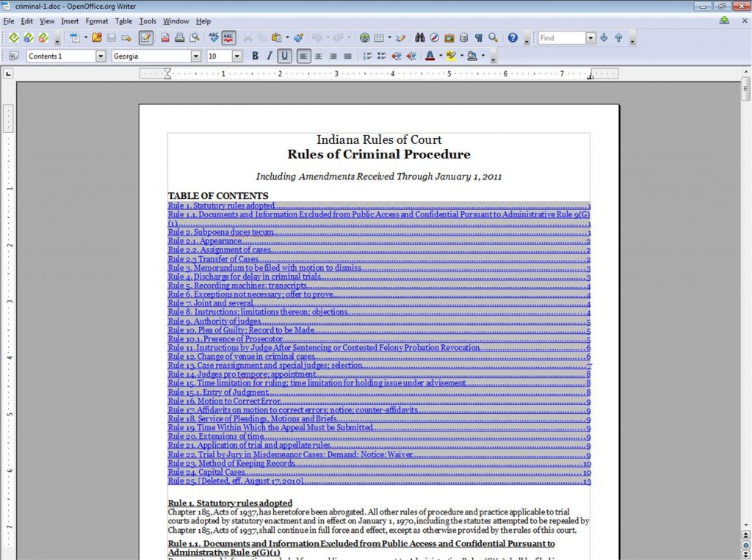Expand the Contents 1 paragraph style dropdown
This screenshot has width=752, height=560.
point(100,56)
